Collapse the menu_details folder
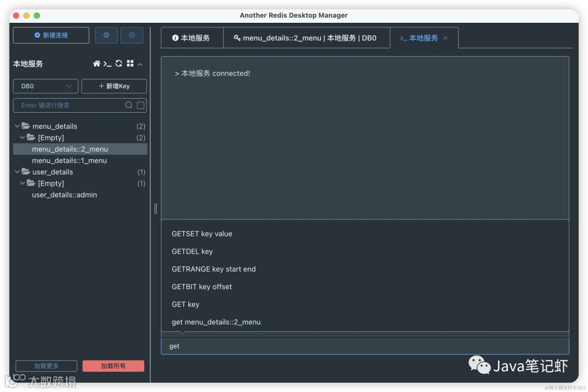The width and height of the screenshot is (588, 392). 17,126
